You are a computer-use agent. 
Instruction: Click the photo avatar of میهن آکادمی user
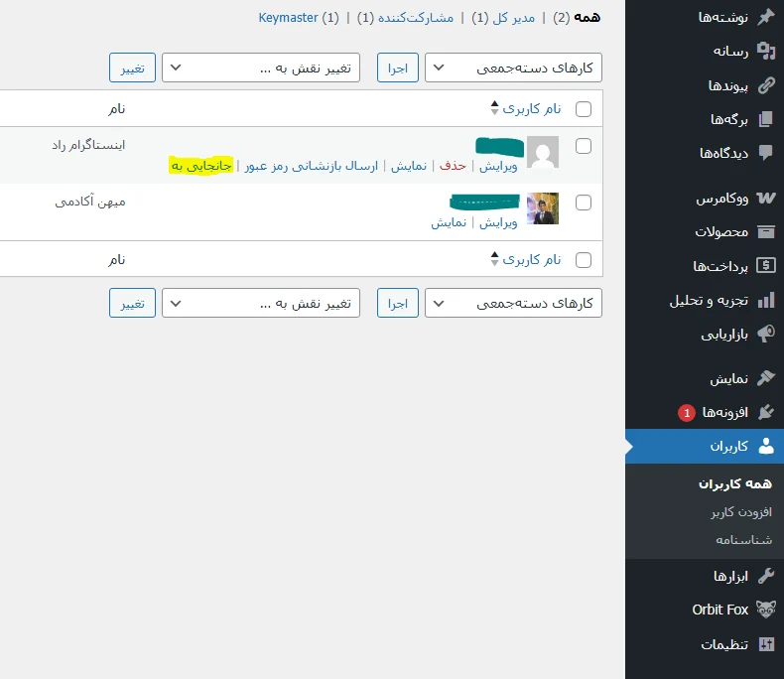point(543,208)
